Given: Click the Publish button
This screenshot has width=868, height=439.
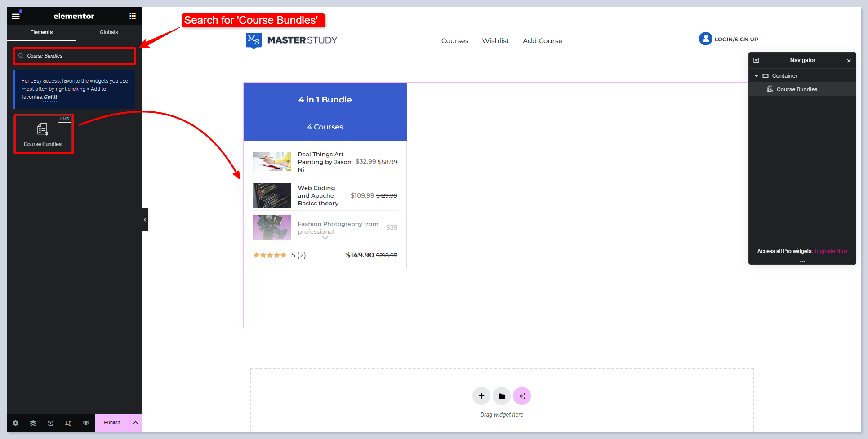Looking at the screenshot, I should tap(112, 423).
